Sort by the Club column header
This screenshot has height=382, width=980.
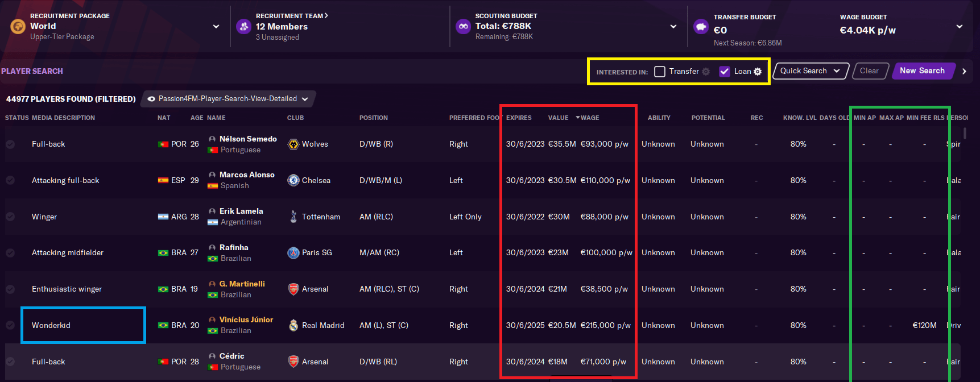click(x=295, y=118)
